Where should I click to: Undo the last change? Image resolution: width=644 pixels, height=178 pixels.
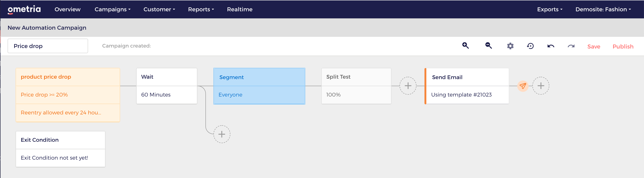coord(550,46)
